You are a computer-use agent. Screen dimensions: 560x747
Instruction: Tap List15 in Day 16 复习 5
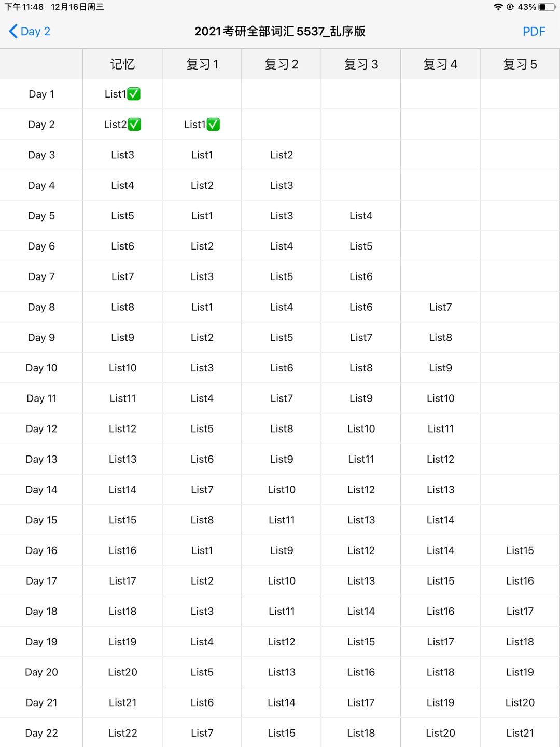click(520, 550)
